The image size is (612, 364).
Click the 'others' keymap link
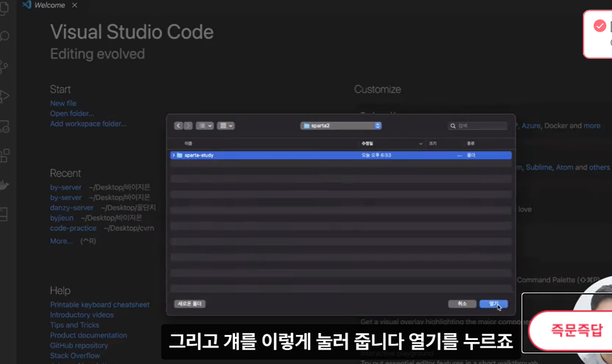(x=599, y=167)
